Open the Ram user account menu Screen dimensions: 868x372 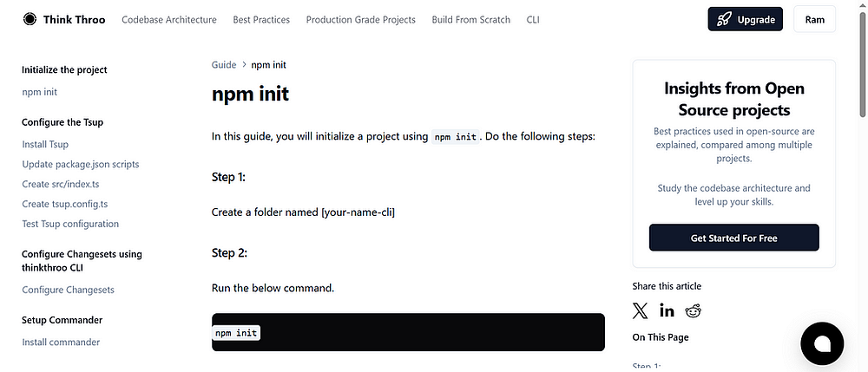coord(815,19)
